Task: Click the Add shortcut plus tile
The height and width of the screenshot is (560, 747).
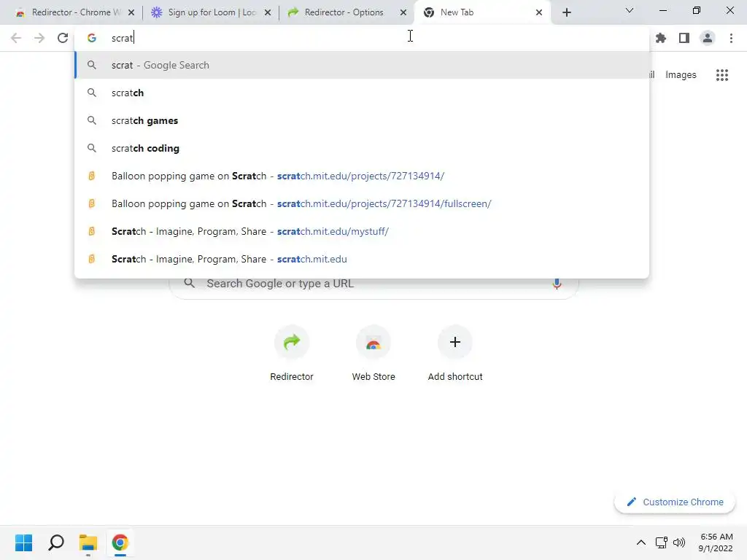Action: 455,354
